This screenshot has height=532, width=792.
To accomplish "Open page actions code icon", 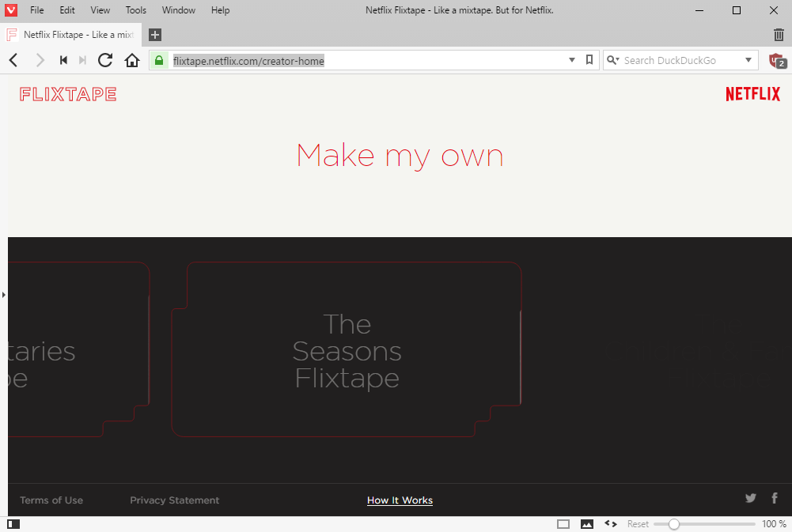I will click(611, 524).
